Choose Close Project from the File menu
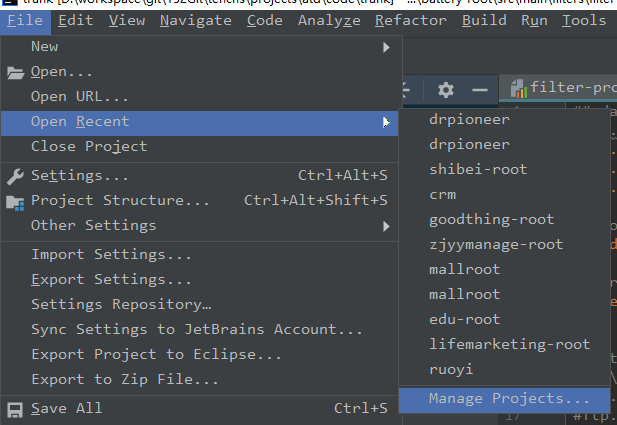Viewport: 617px width, 425px height. pyautogui.click(x=89, y=146)
